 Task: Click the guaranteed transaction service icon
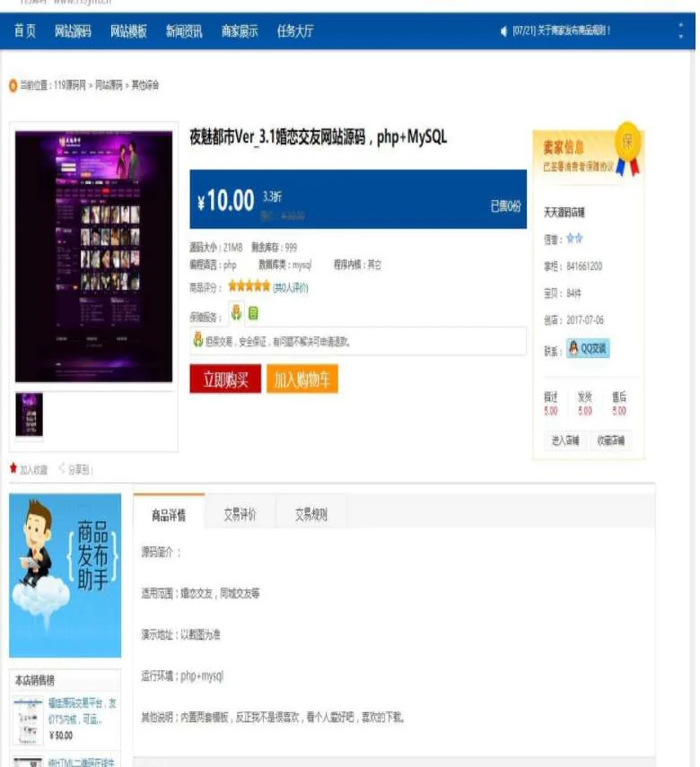tap(236, 312)
